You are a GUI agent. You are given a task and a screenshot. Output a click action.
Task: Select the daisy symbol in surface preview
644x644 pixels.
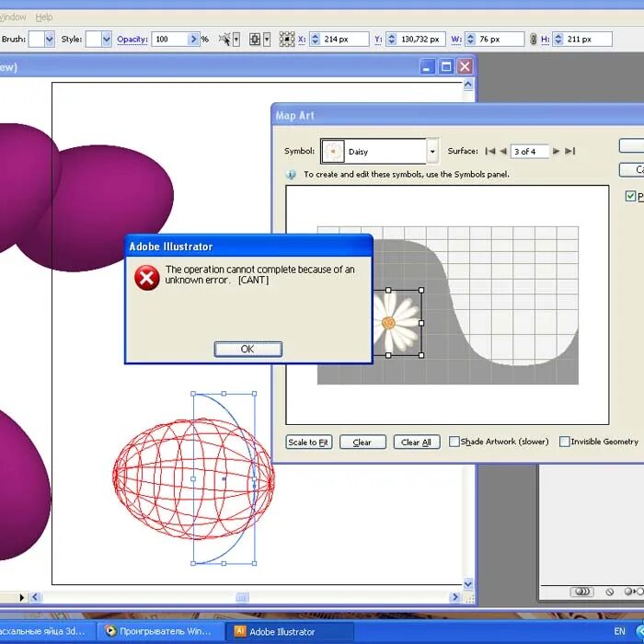tap(397, 323)
